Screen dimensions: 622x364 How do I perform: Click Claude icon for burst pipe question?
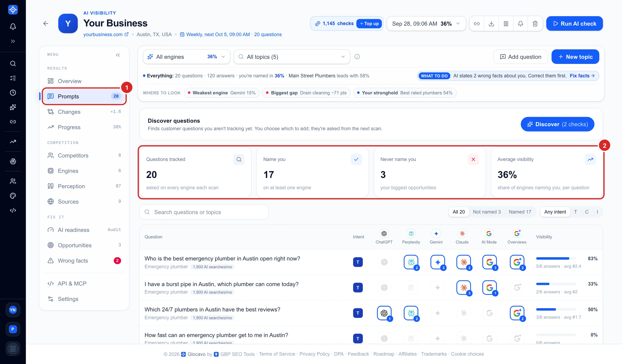click(464, 288)
